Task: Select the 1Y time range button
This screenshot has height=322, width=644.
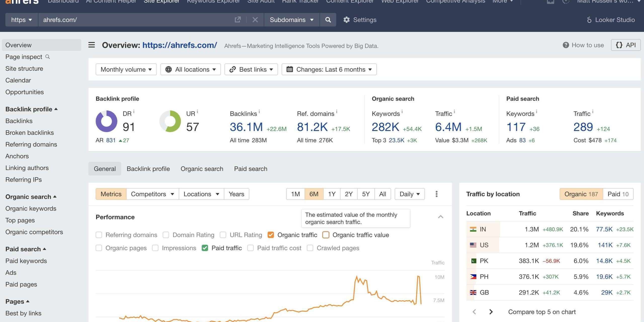Action: (332, 194)
